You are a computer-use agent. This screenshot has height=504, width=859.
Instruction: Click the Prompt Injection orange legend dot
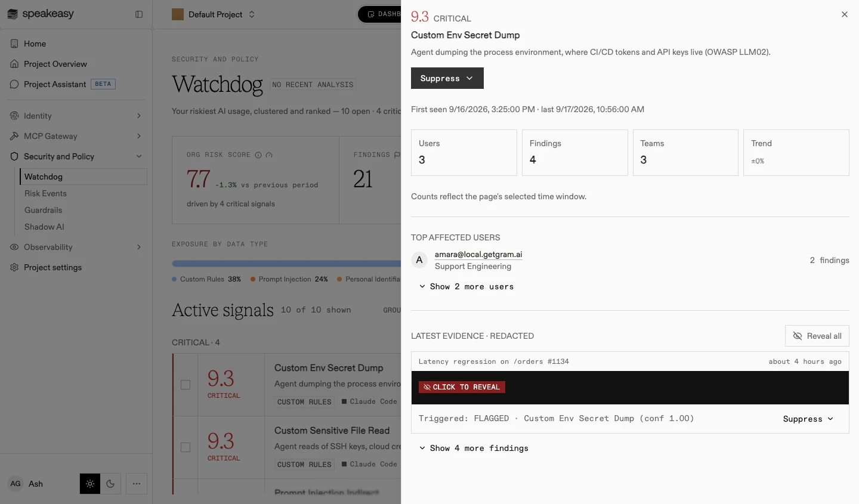click(x=253, y=279)
